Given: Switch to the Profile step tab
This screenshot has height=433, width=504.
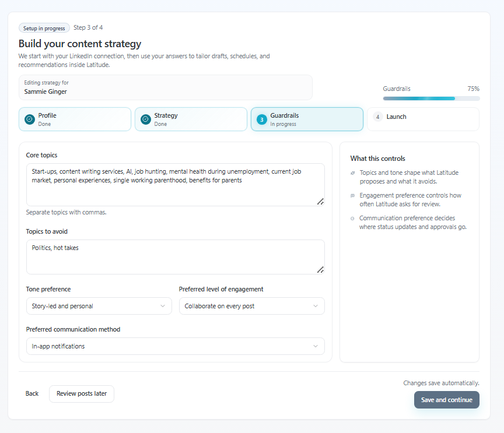Looking at the screenshot, I should [x=75, y=119].
